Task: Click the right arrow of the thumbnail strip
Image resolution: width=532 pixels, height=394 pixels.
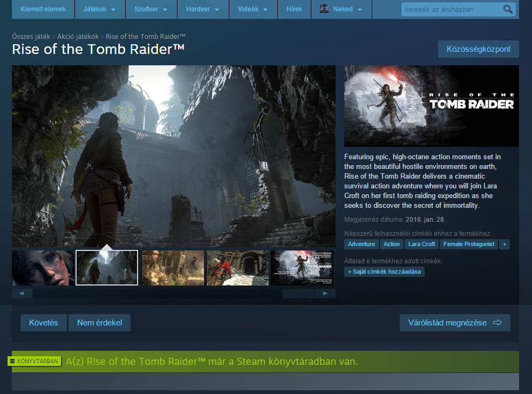Action: [x=325, y=293]
